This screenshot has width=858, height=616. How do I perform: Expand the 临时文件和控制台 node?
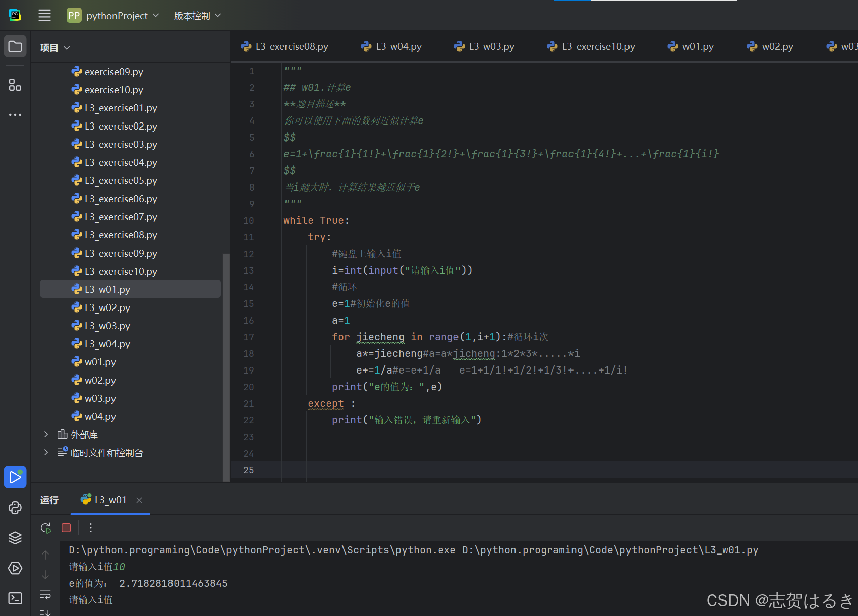(x=46, y=452)
